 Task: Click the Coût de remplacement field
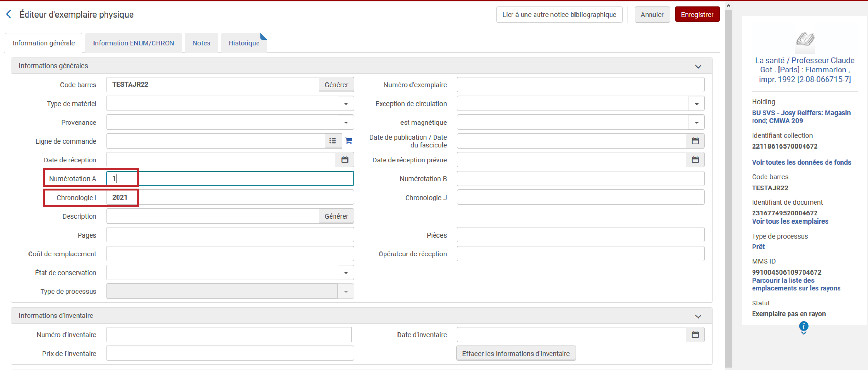pyautogui.click(x=230, y=254)
